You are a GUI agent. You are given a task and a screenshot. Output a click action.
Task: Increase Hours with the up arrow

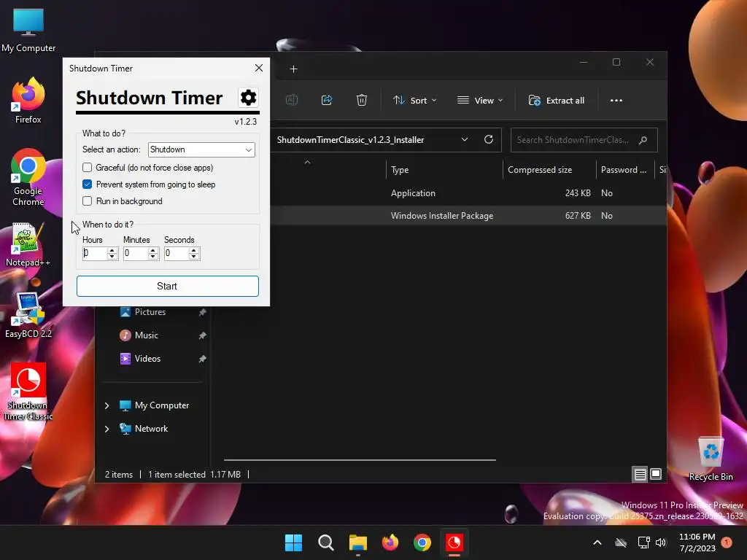[112, 250]
